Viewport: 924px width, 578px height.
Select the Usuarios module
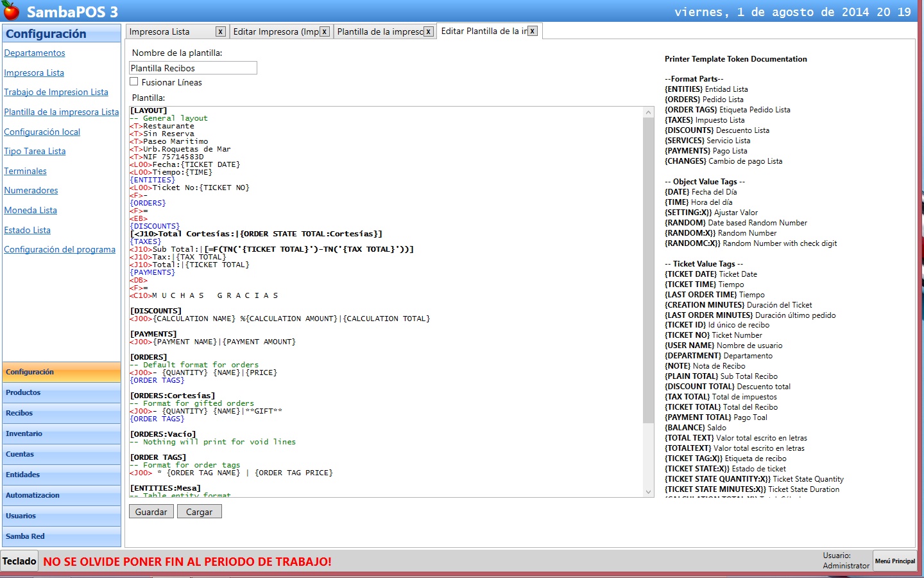(62, 516)
